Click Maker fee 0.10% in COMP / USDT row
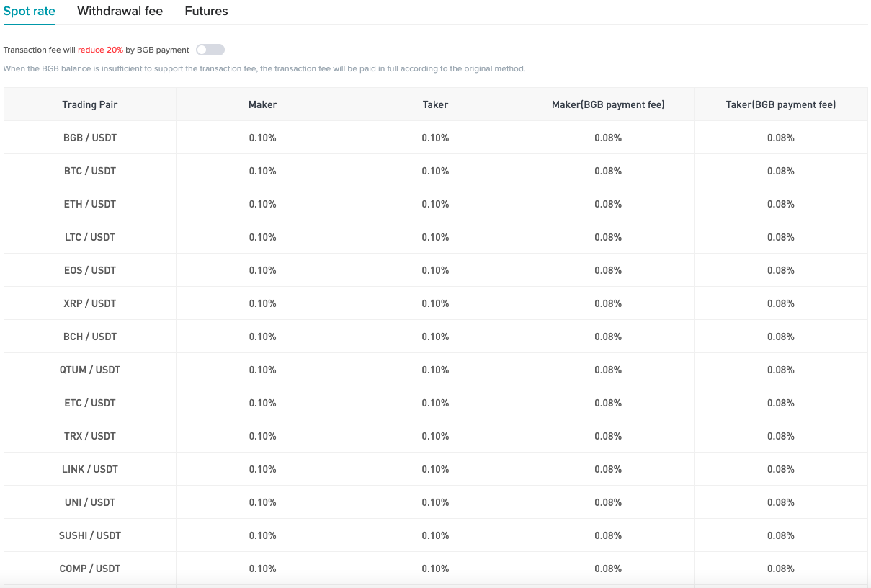 [x=263, y=569]
